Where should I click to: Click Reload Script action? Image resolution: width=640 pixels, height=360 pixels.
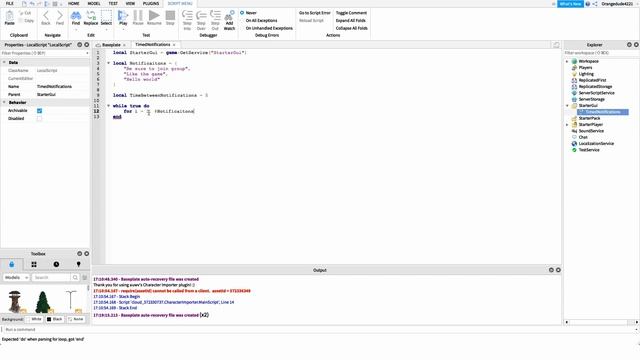pyautogui.click(x=311, y=20)
